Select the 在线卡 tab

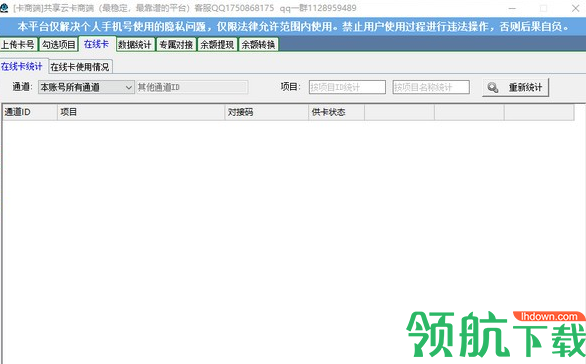(x=97, y=44)
